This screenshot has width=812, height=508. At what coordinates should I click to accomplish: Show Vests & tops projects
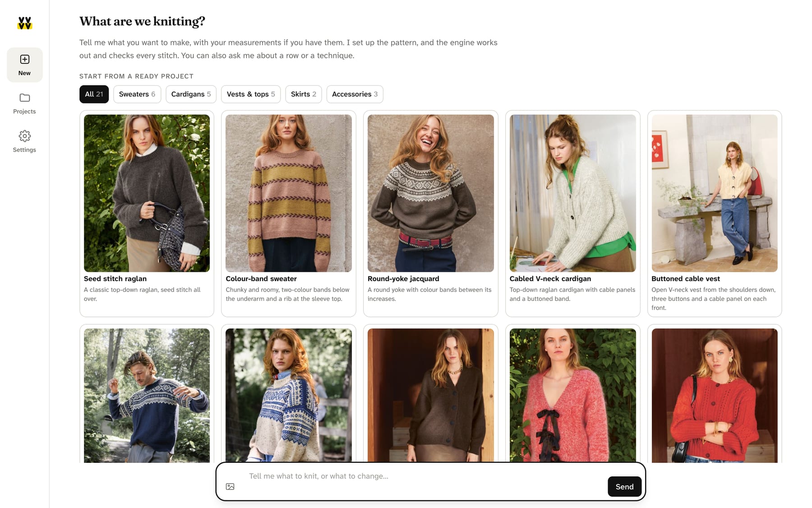pyautogui.click(x=251, y=94)
